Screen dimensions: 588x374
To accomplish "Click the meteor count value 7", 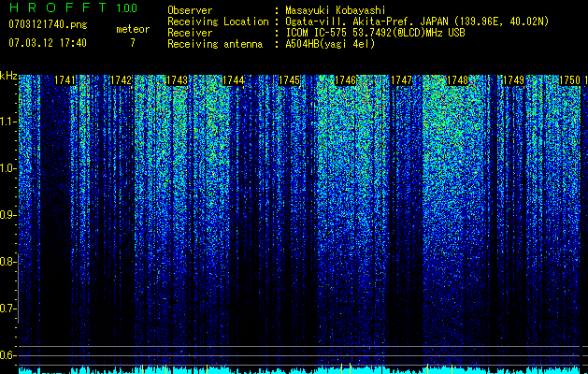I will (x=133, y=43).
